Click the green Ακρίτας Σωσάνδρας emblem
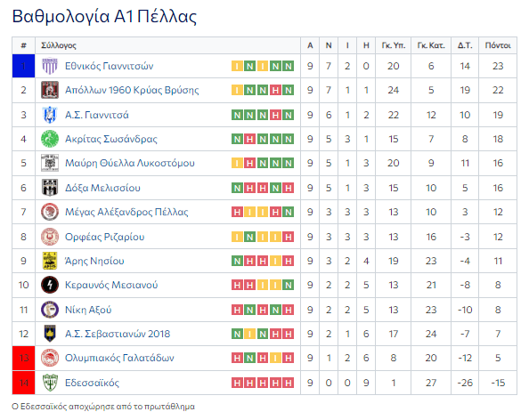This screenshot has height=420, width=529. point(50,139)
